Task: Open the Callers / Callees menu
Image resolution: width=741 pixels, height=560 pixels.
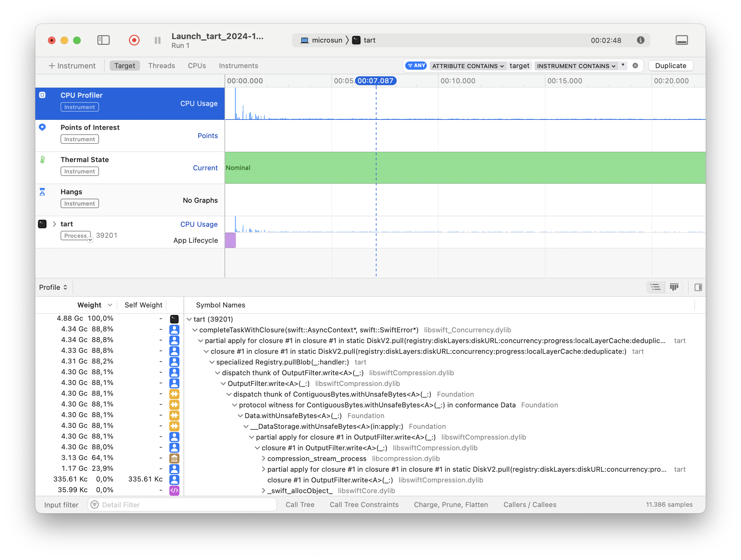Action: pyautogui.click(x=530, y=505)
